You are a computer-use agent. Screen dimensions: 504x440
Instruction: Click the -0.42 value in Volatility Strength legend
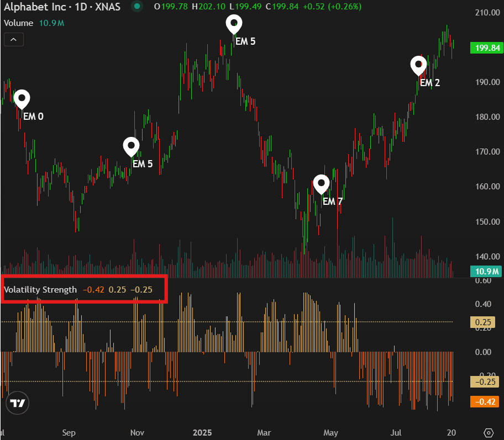93,290
